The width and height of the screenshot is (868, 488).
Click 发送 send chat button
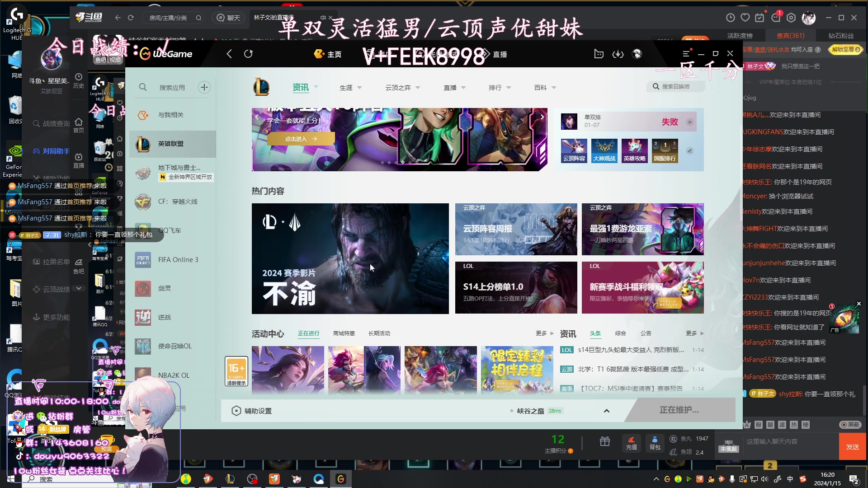pyautogui.click(x=852, y=446)
